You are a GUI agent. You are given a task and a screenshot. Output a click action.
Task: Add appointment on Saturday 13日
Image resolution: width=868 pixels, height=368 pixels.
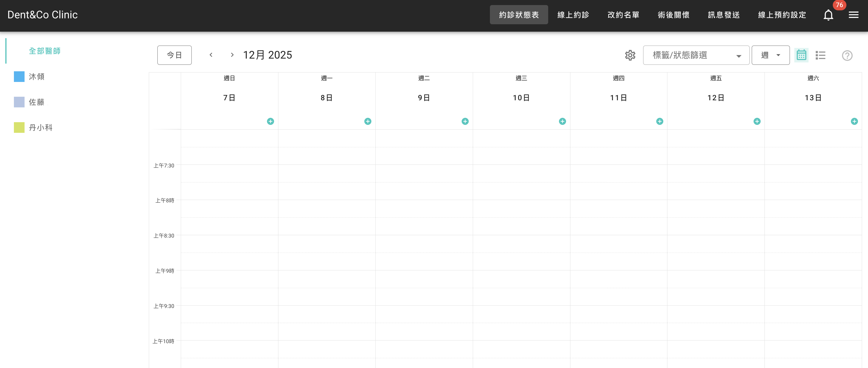(854, 121)
